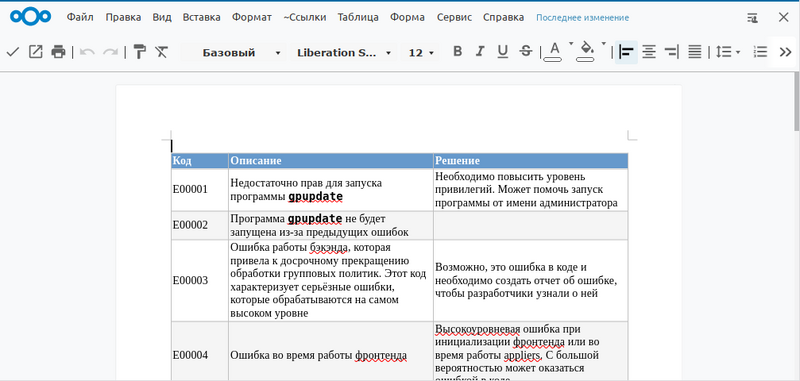Expand highlight color dropdown arrow

[604, 44]
